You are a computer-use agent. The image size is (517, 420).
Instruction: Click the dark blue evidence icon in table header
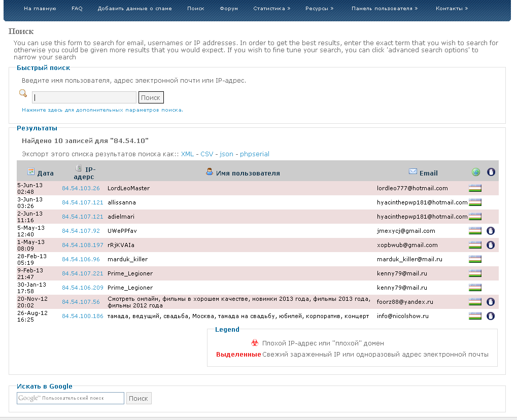pos(491,172)
